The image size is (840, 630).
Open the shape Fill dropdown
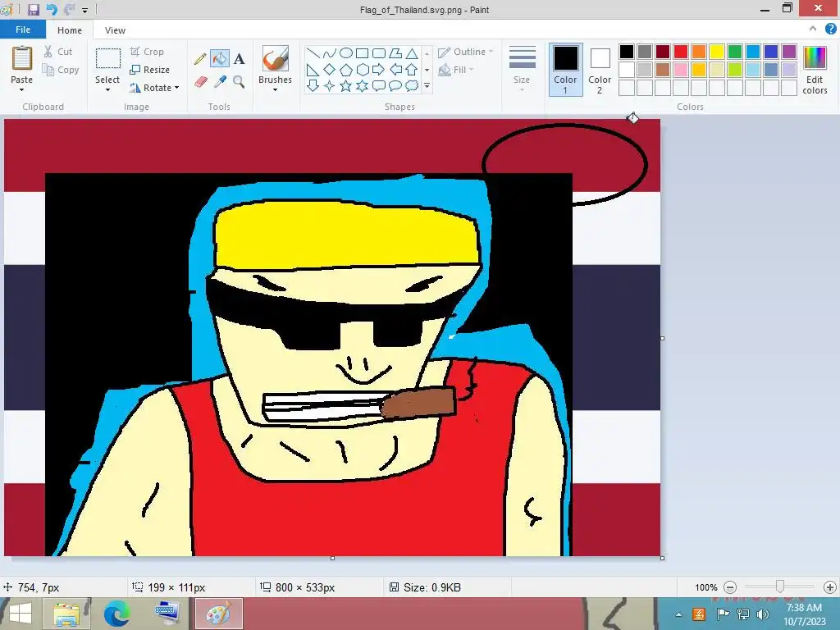pos(456,70)
